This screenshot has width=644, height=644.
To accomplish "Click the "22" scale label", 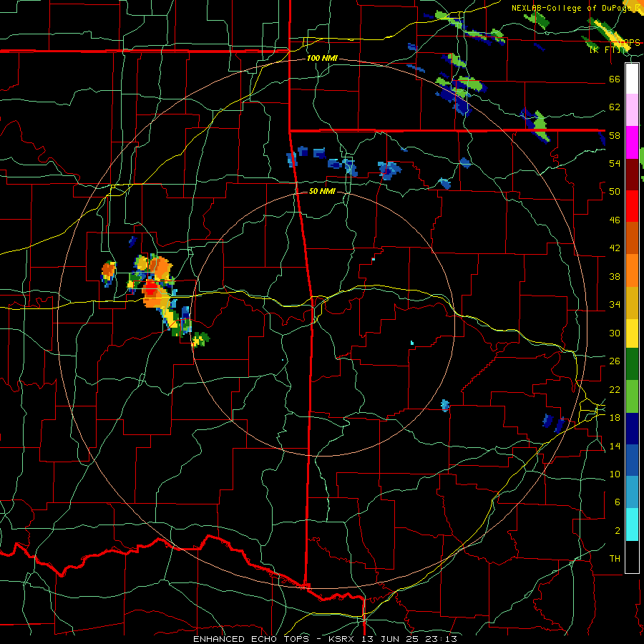I will pos(615,389).
